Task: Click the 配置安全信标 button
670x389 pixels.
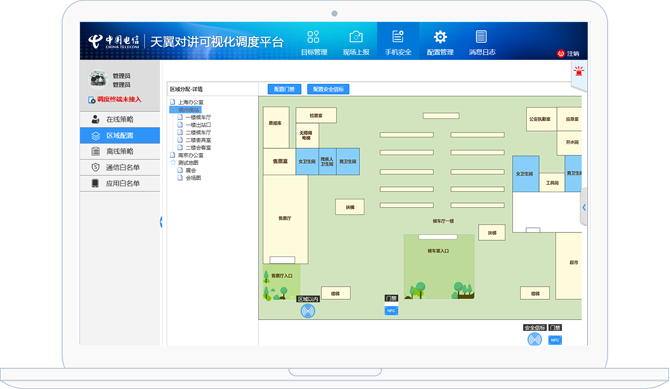Action: click(328, 89)
